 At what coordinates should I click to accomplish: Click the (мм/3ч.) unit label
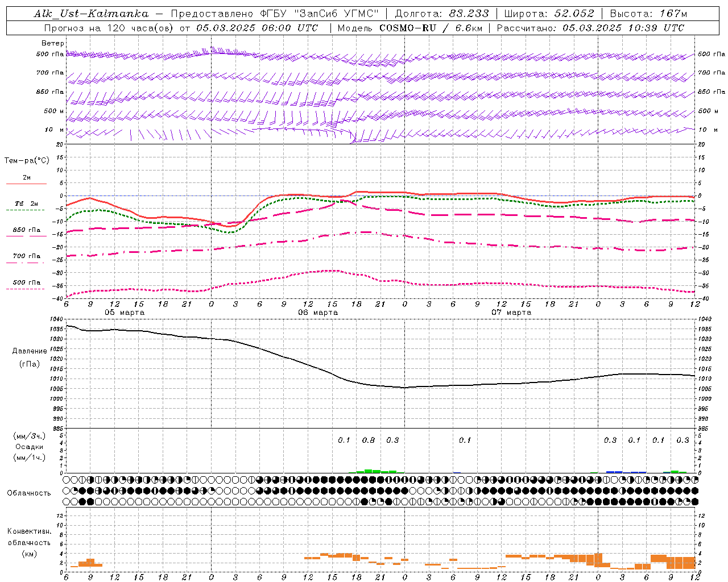(30, 436)
